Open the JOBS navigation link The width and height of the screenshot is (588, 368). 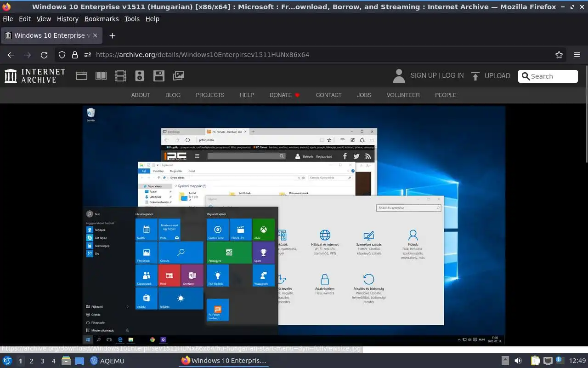(x=364, y=95)
